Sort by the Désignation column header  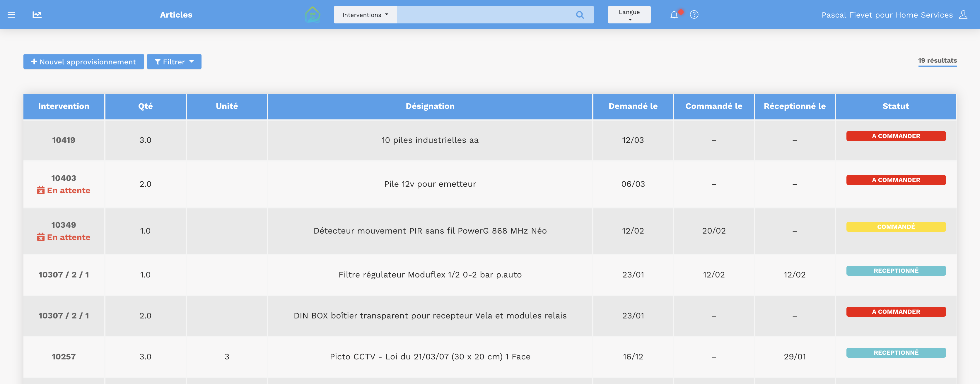[430, 107]
